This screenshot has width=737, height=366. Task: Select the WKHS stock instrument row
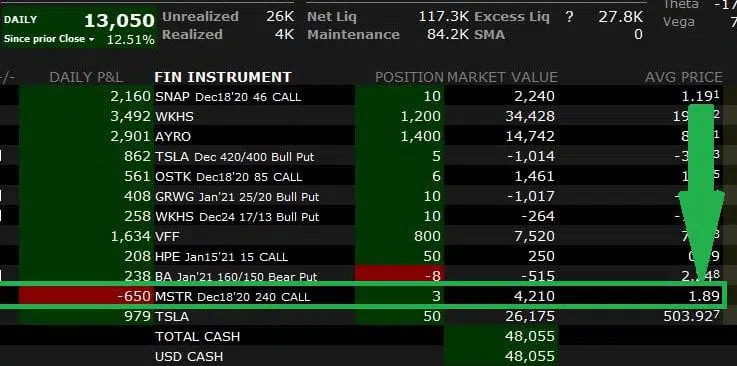tap(368, 116)
